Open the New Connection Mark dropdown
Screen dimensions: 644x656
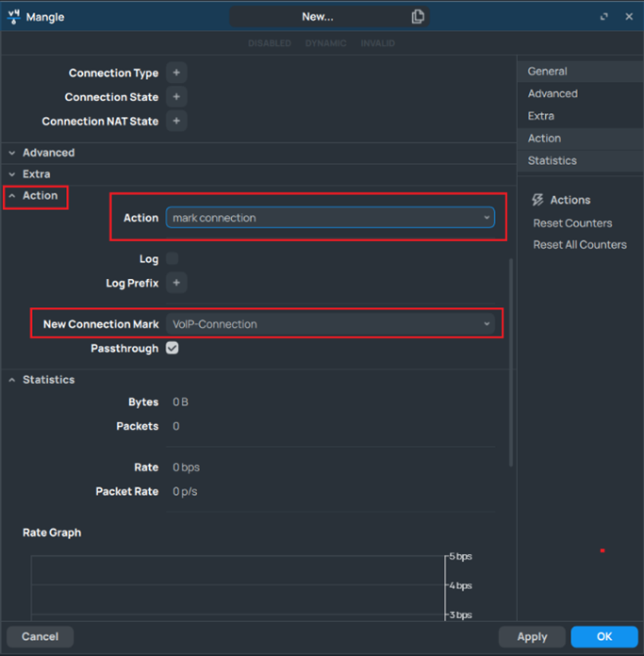[x=329, y=324]
